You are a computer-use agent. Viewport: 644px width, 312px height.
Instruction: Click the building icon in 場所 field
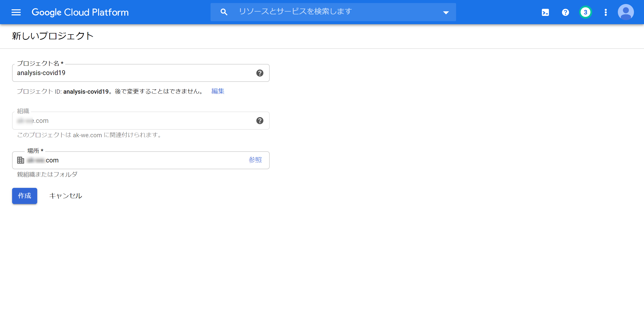point(20,160)
